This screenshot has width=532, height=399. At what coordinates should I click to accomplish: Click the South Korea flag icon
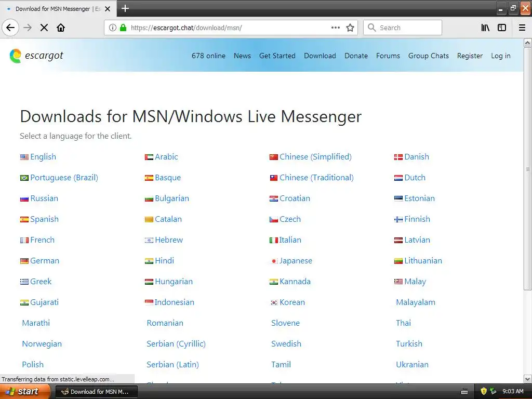click(274, 302)
